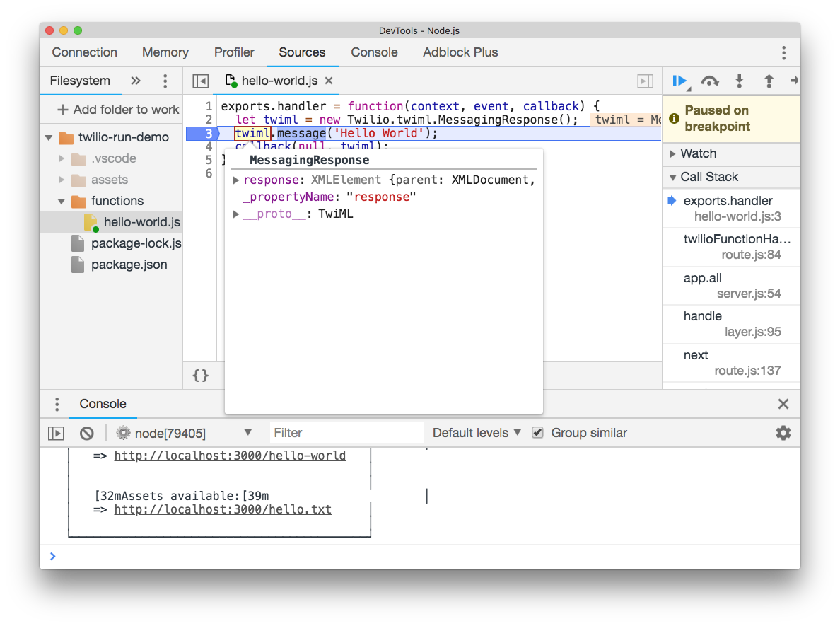
Task: Select package.json in file tree
Action: [129, 265]
